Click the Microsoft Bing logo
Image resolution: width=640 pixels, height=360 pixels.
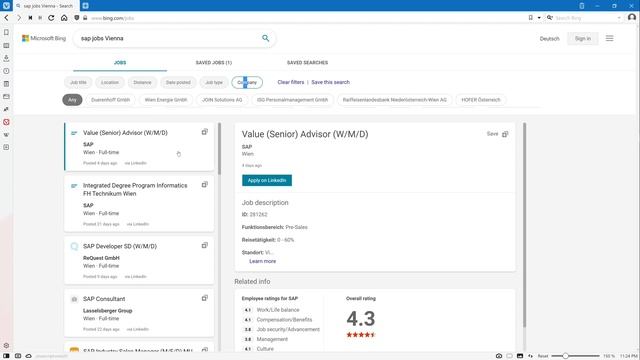[x=44, y=38]
